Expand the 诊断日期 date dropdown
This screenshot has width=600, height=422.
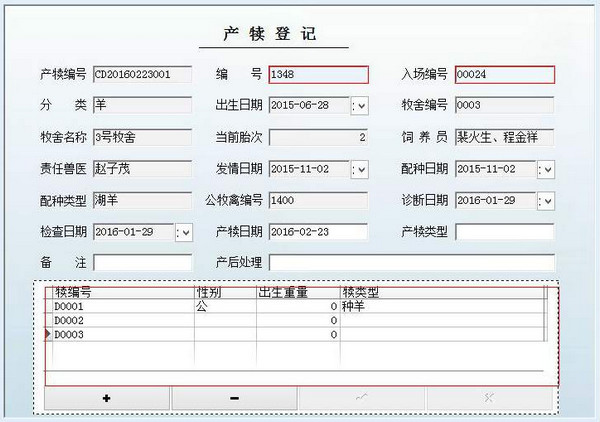546,201
